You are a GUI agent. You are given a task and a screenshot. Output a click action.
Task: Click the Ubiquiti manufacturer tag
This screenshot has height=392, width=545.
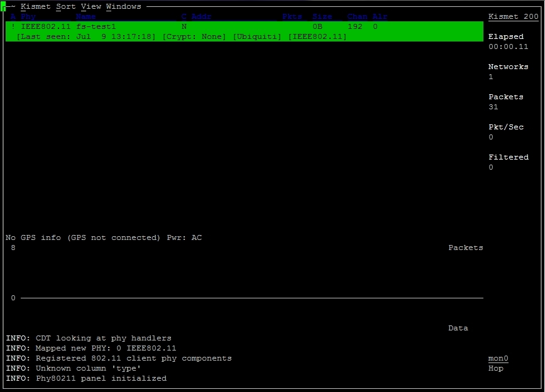coord(257,37)
